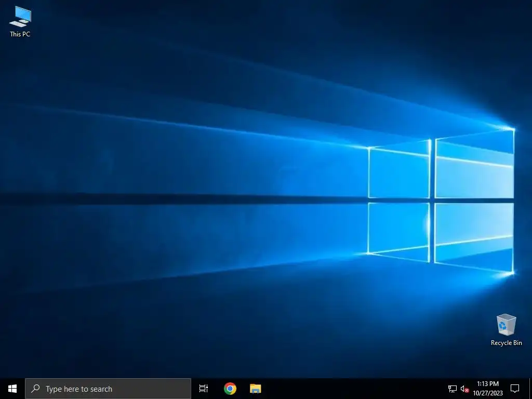Open the Windows Start menu
Image resolution: width=532 pixels, height=399 pixels.
[12, 389]
